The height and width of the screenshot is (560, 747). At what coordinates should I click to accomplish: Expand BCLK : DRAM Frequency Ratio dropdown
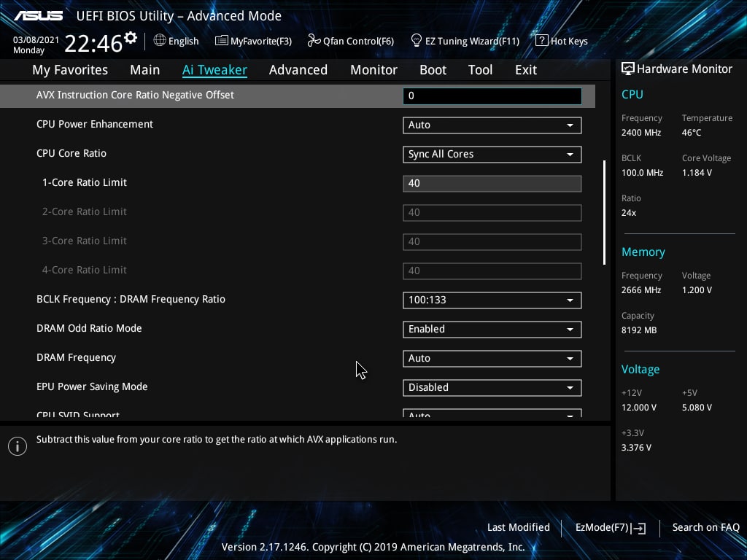pos(492,300)
